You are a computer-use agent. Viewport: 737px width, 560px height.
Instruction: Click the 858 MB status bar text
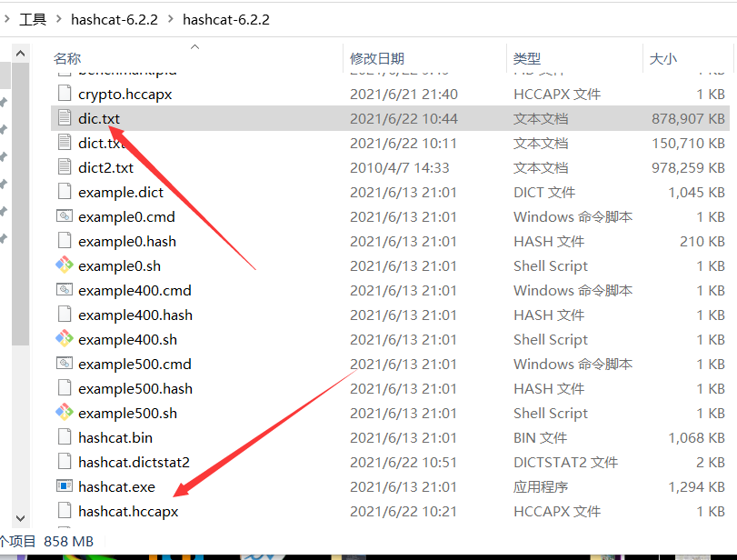pyautogui.click(x=69, y=541)
